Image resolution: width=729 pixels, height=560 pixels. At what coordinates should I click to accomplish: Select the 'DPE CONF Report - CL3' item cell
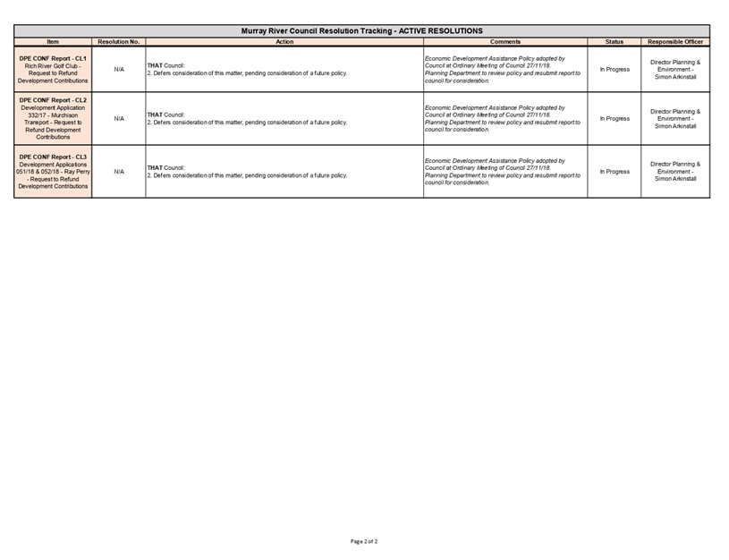click(53, 172)
